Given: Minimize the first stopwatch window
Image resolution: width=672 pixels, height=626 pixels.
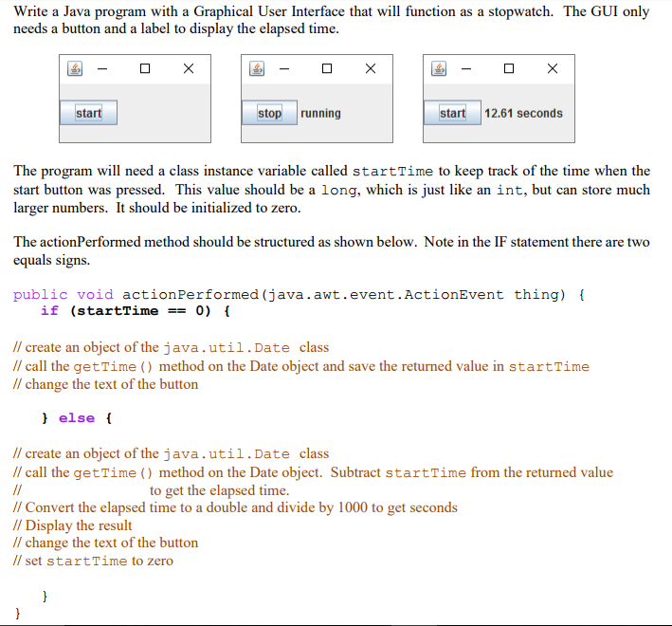Looking at the screenshot, I should 102,68.
